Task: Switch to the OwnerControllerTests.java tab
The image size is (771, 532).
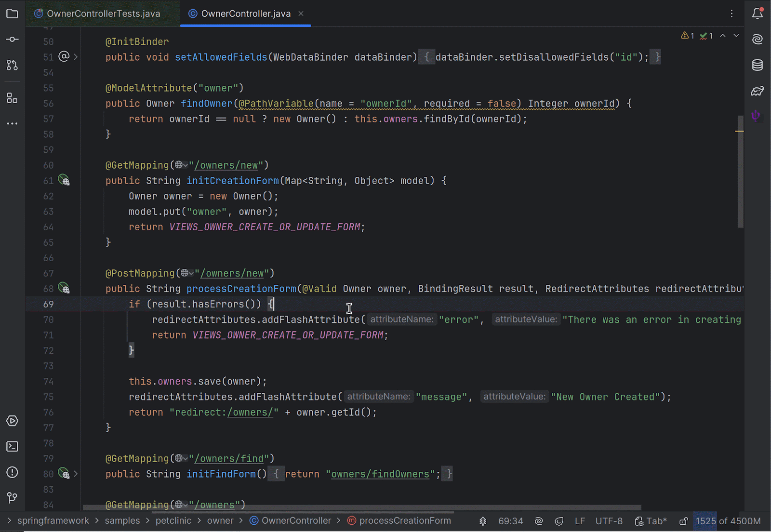Action: pyautogui.click(x=103, y=13)
